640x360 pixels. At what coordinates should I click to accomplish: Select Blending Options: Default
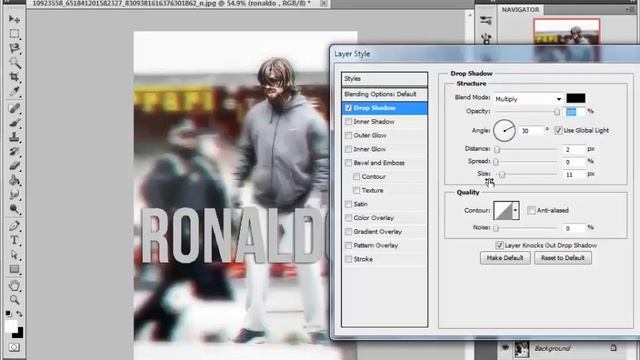384,94
